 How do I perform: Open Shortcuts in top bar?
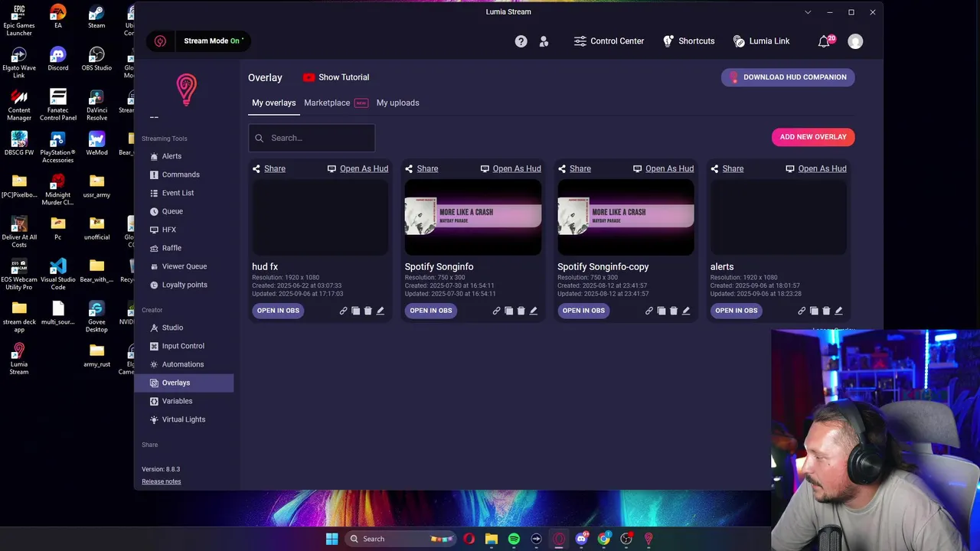tap(688, 41)
